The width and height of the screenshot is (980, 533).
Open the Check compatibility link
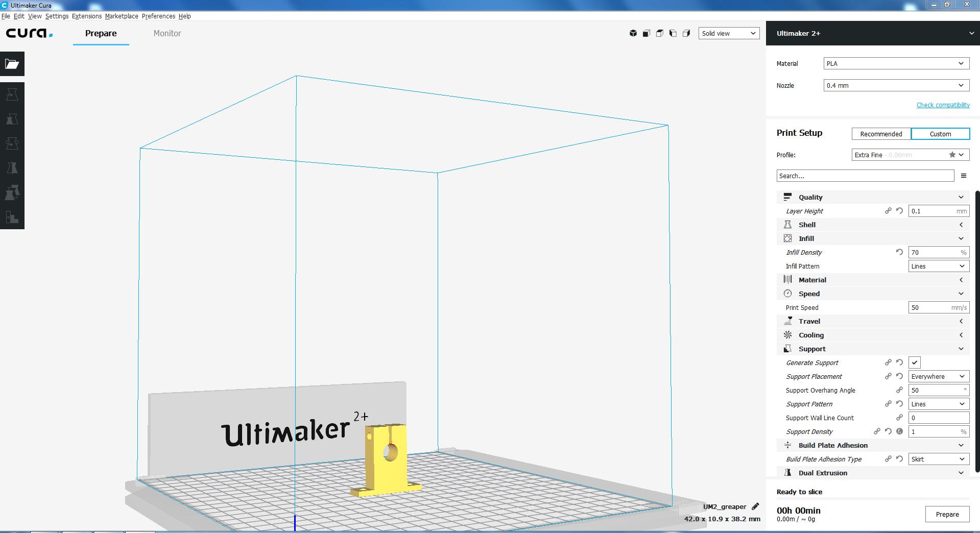(943, 105)
